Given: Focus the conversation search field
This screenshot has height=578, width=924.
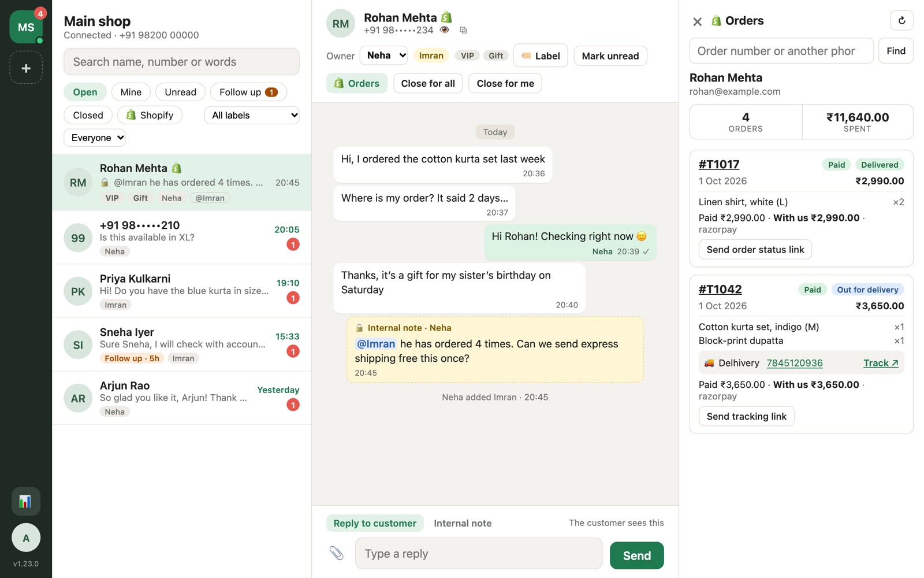Looking at the screenshot, I should point(181,62).
